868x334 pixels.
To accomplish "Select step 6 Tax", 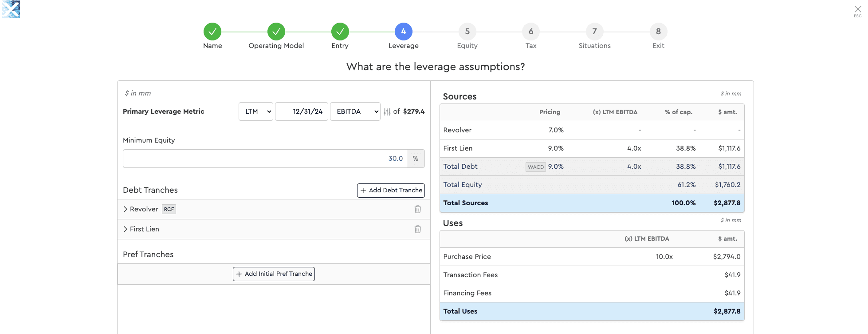I will point(531,32).
